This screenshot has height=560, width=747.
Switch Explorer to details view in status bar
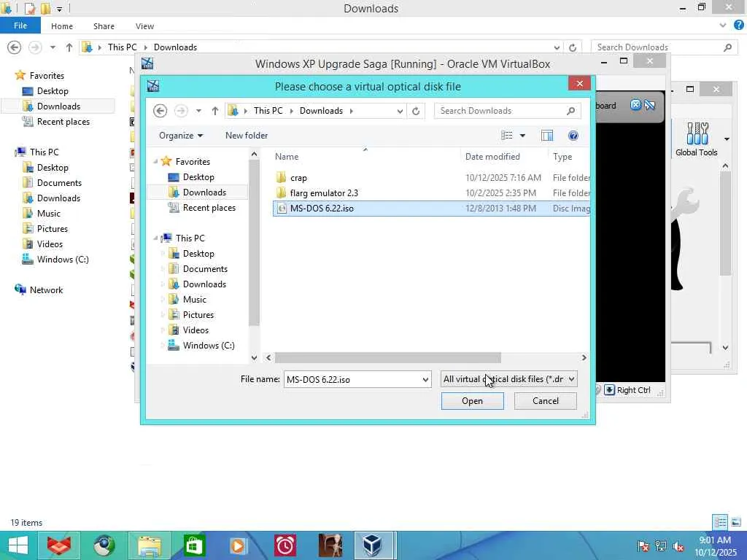pyautogui.click(x=720, y=522)
